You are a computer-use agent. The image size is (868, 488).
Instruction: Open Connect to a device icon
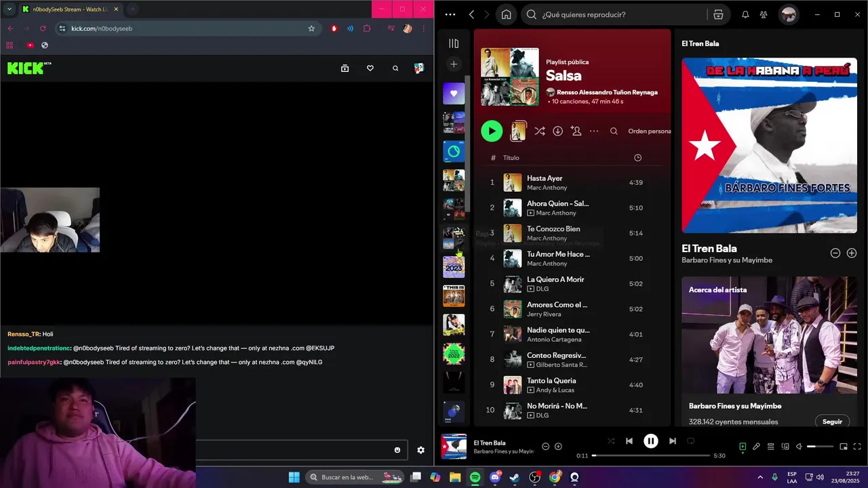785,447
